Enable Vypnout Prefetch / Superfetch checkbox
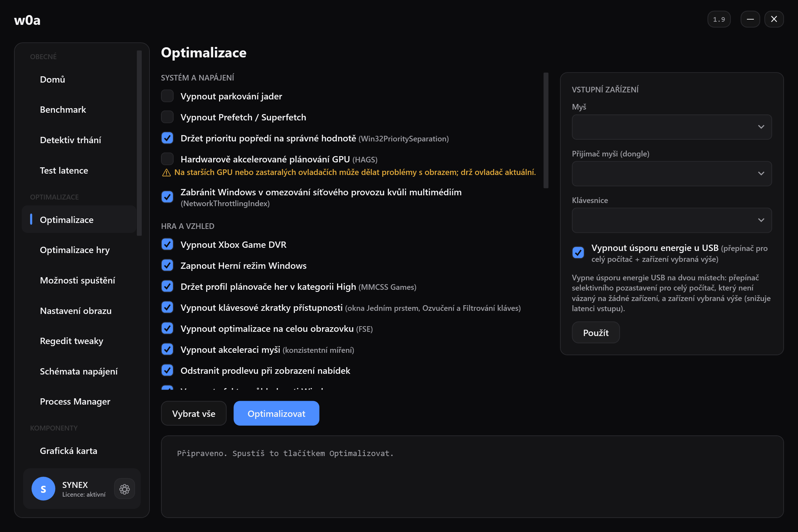Screen dimensions: 798x532 point(167,117)
